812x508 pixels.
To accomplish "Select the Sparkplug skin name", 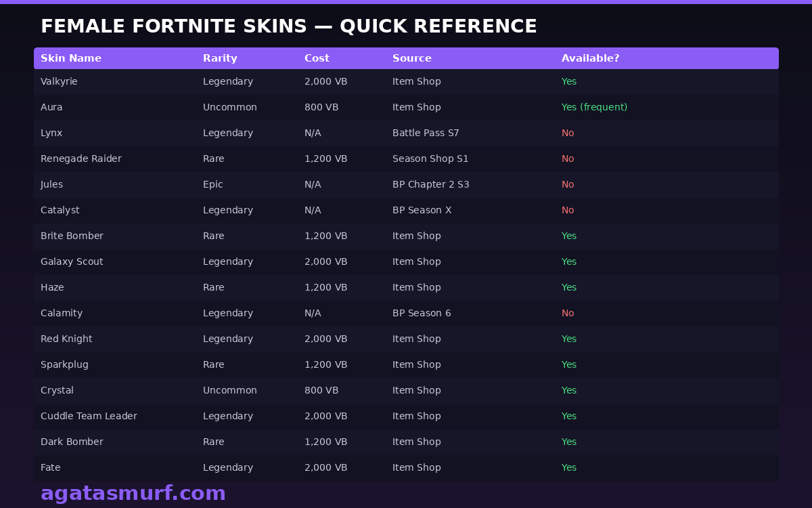I will [x=64, y=364].
